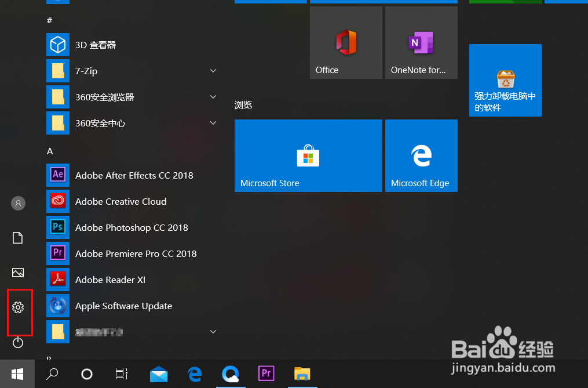
Task: Click the Power icon in sidebar
Action: tap(17, 342)
